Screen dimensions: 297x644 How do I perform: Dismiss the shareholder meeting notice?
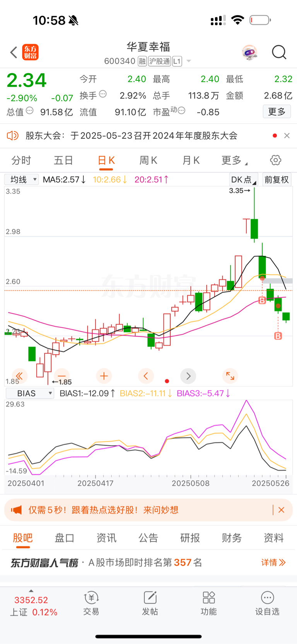tap(287, 136)
